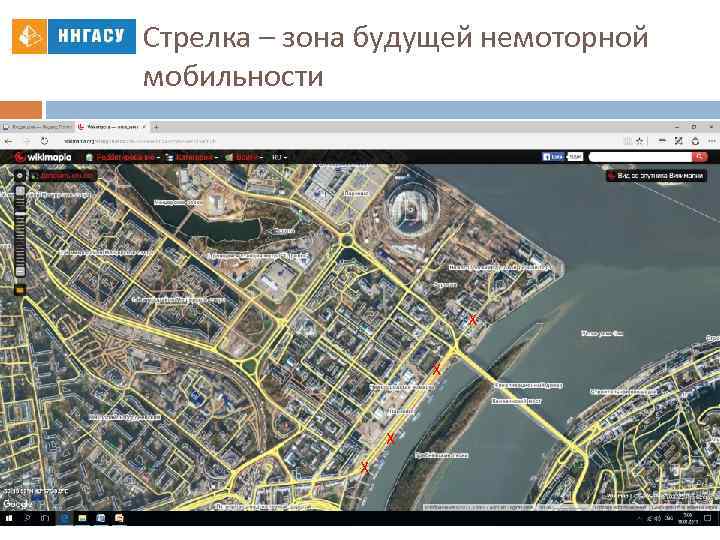The width and height of the screenshot is (720, 540).
Task: Click the stadium on the map
Action: [x=411, y=208]
